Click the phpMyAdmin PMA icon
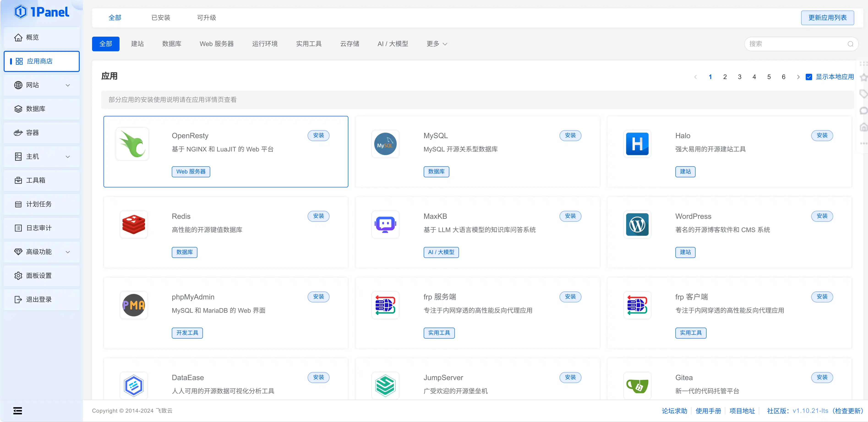The height and width of the screenshot is (422, 868). [x=134, y=305]
